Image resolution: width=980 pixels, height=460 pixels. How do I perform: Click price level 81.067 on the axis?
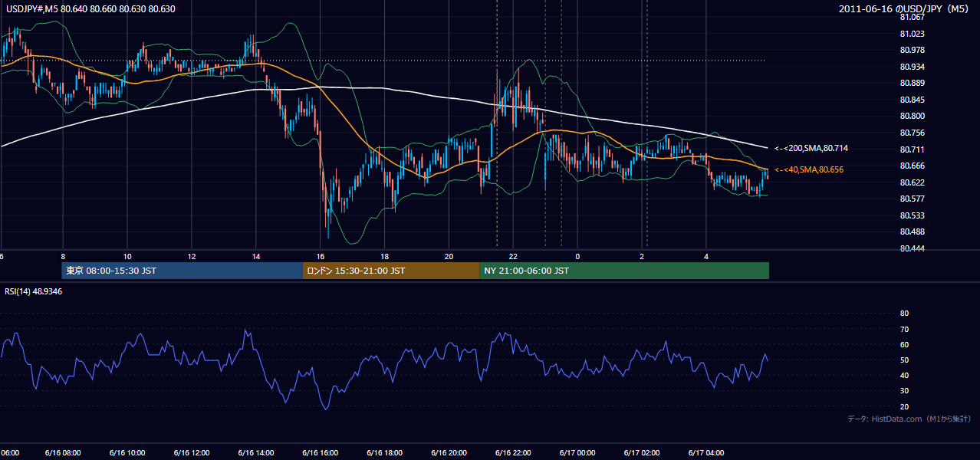click(x=912, y=17)
